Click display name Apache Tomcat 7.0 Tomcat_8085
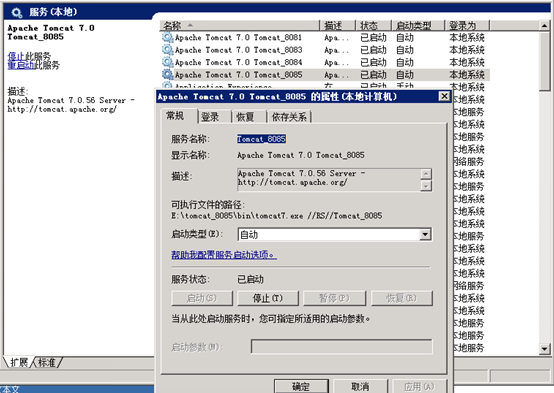Image resolution: width=554 pixels, height=393 pixels. point(301,155)
